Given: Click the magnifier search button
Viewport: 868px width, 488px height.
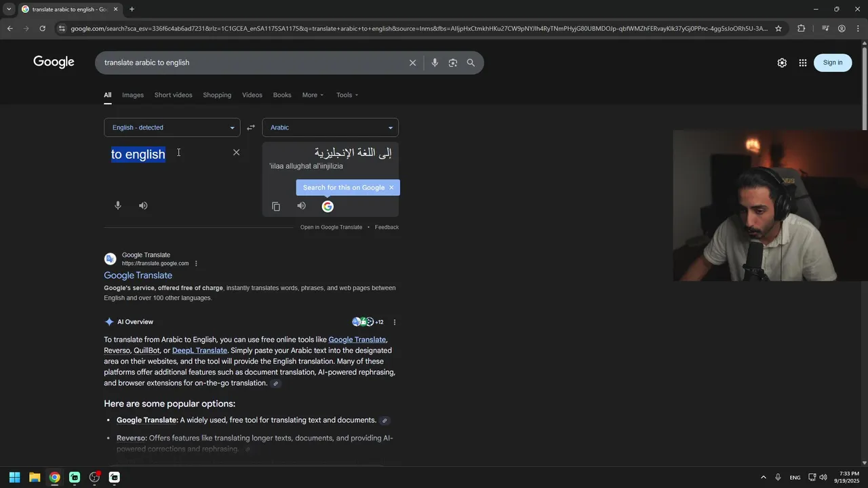Looking at the screenshot, I should (x=471, y=62).
